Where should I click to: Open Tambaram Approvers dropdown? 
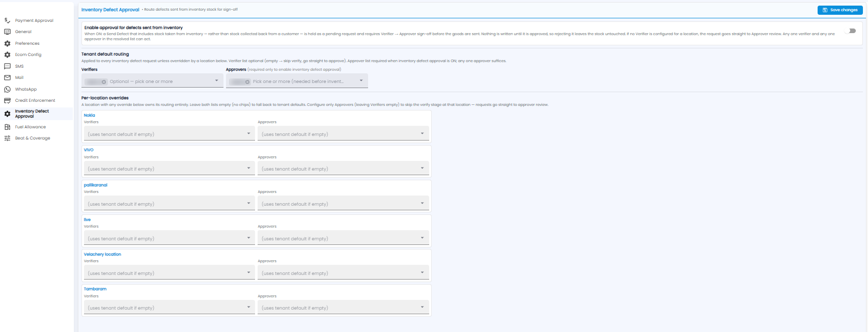(343, 307)
